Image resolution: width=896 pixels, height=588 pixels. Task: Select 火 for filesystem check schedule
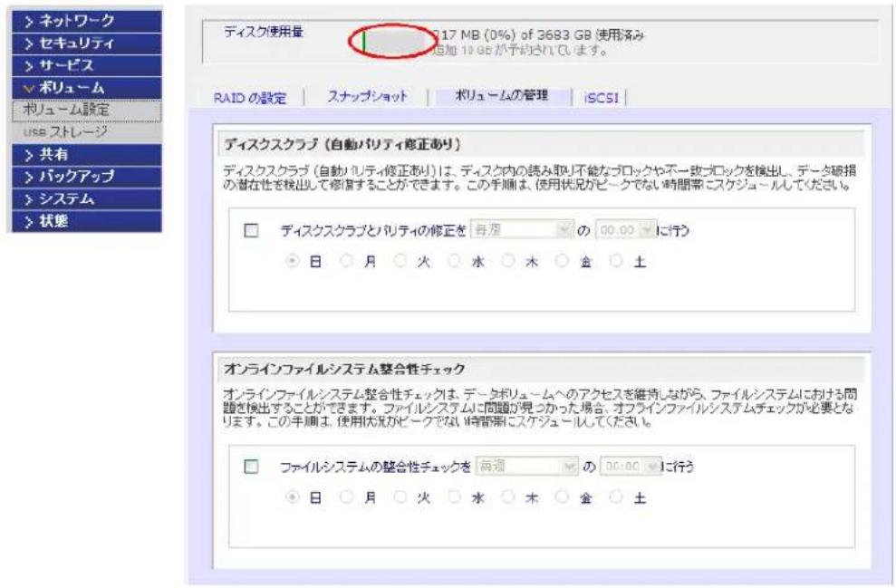pos(400,497)
